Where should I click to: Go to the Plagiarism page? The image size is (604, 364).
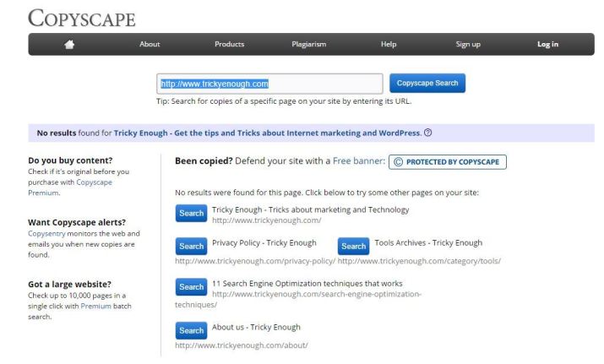pyautogui.click(x=309, y=44)
